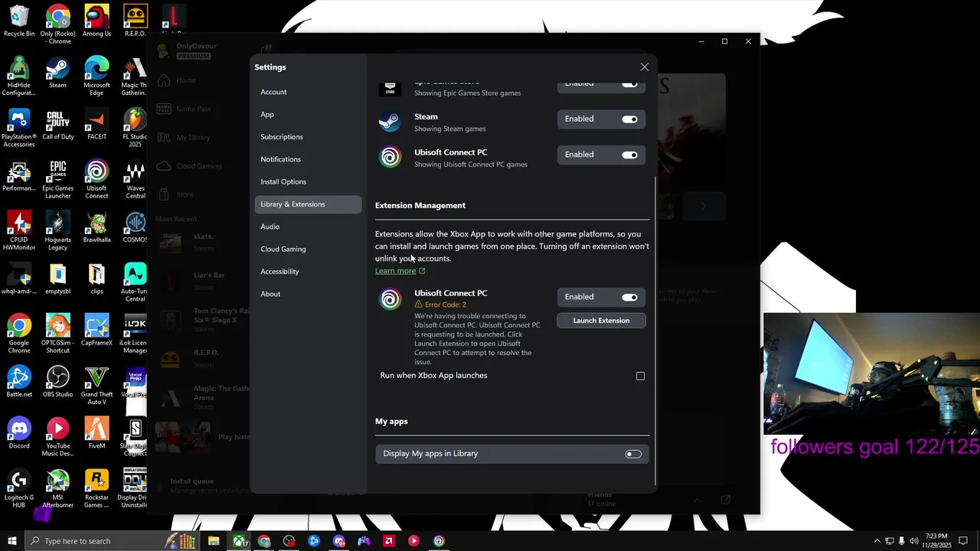The image size is (980, 551).
Task: Open the Recycle Bin desktop icon
Action: [19, 21]
